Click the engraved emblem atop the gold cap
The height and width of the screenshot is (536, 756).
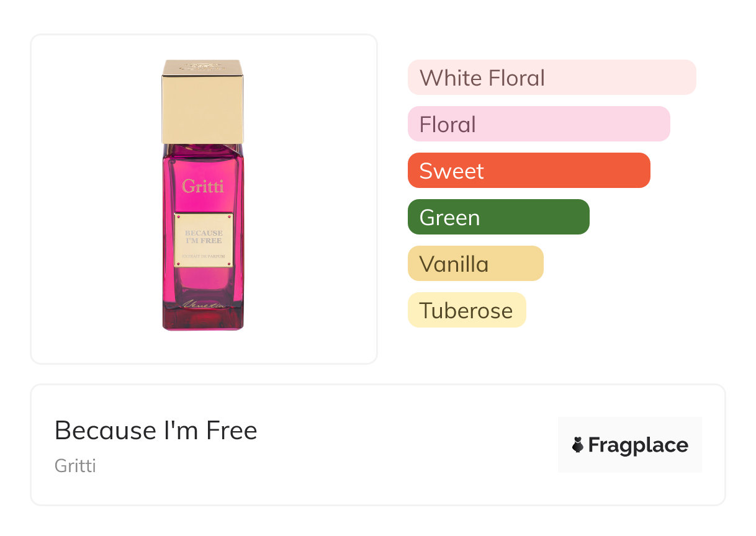click(202, 64)
